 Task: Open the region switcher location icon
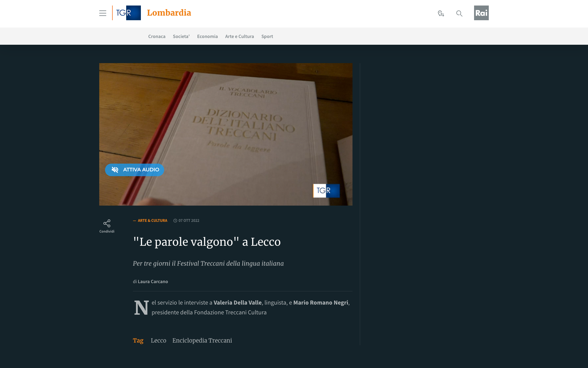coord(441,13)
